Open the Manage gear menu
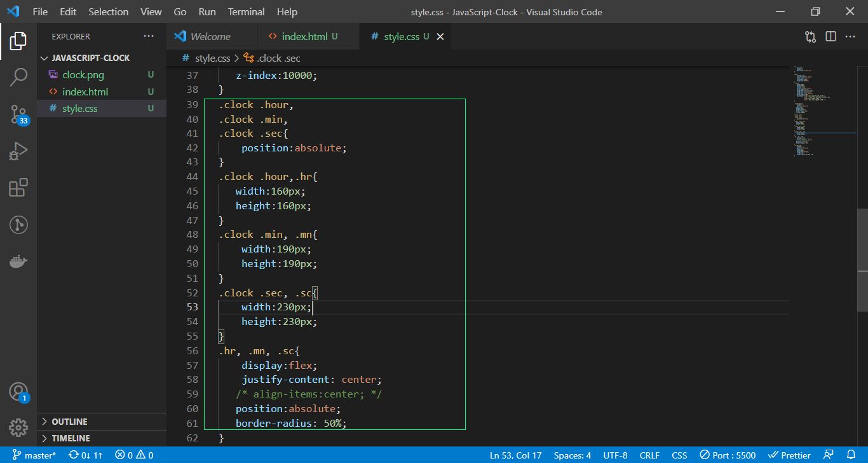The image size is (868, 463). pos(18,427)
